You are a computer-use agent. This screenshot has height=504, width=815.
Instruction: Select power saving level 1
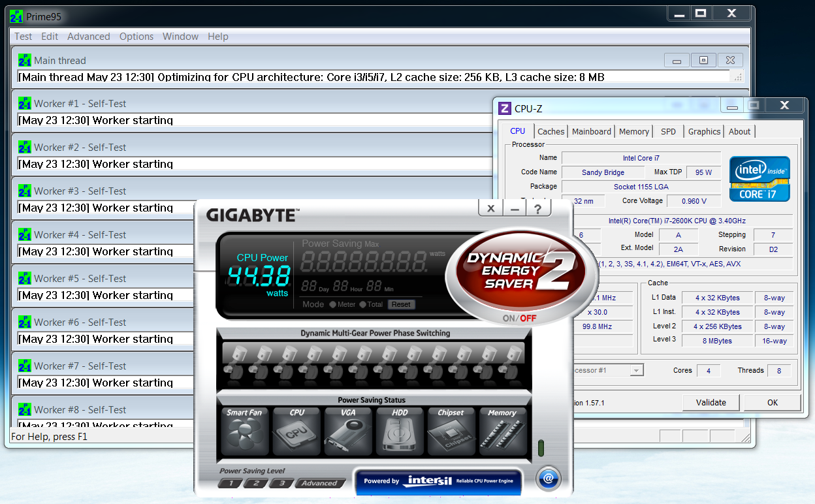pyautogui.click(x=230, y=484)
